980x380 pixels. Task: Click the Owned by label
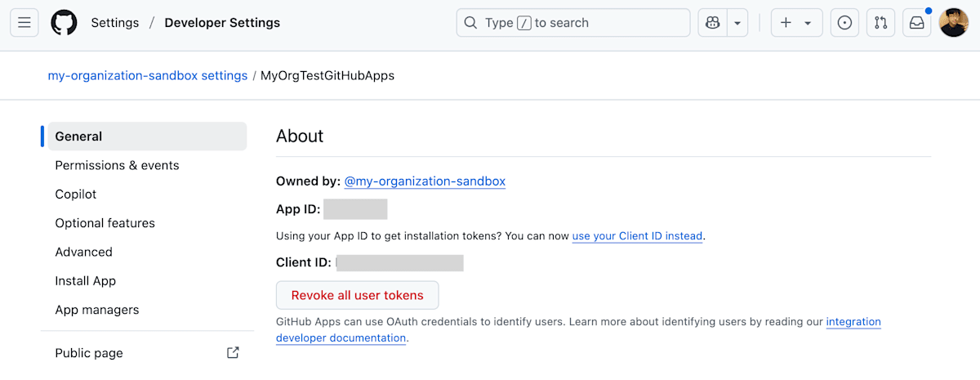pyautogui.click(x=308, y=181)
